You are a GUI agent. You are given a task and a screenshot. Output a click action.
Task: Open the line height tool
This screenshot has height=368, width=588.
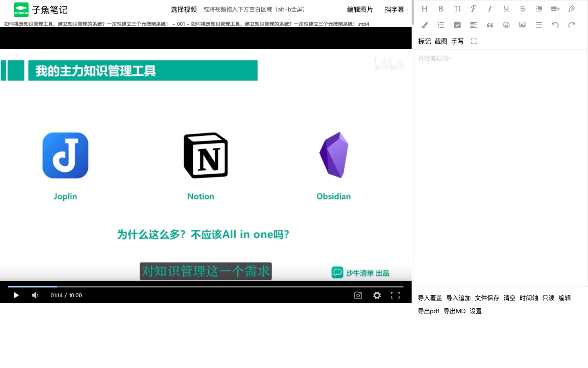pyautogui.click(x=555, y=9)
